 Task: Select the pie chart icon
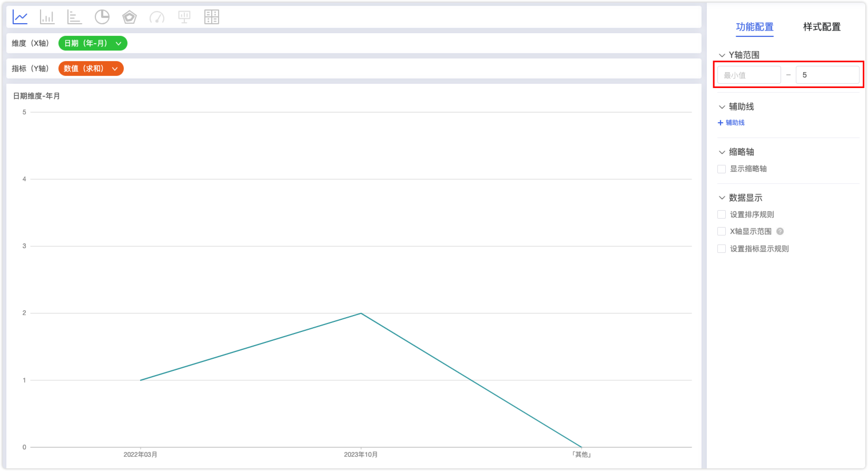[x=102, y=17]
